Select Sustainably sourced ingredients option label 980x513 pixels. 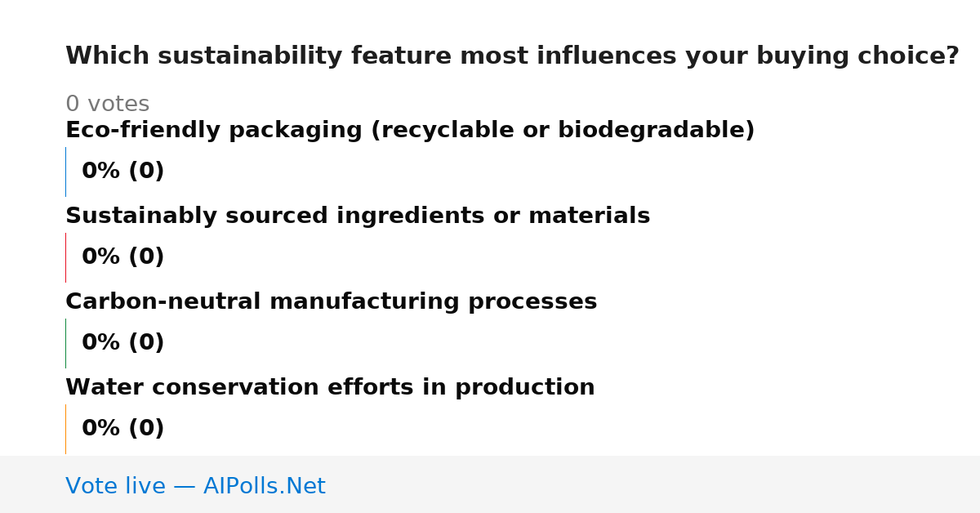358,216
